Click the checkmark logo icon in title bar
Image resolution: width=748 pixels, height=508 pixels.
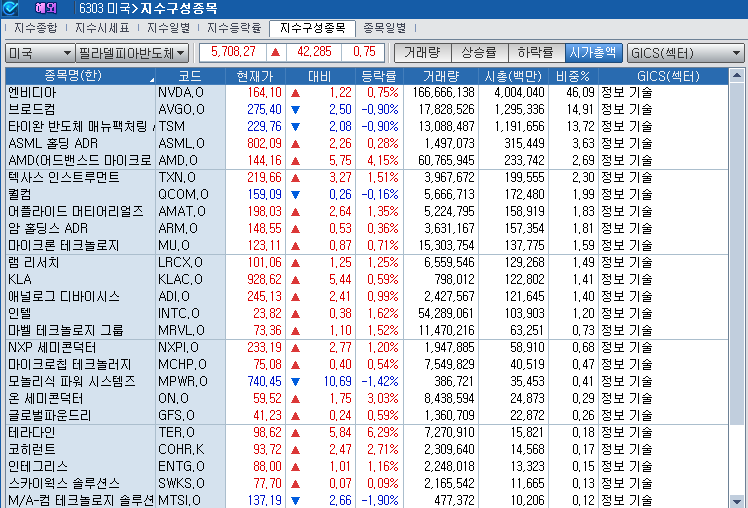[x=10, y=8]
